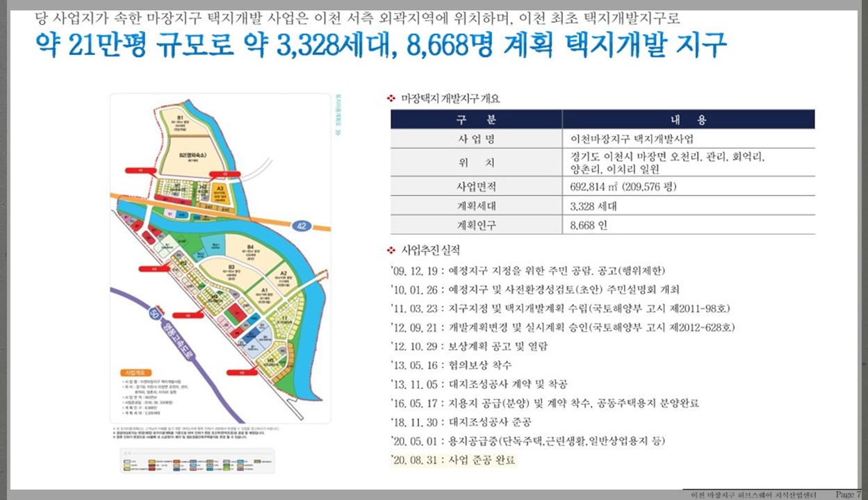The width and height of the screenshot is (868, 500).
Task: Click the 사업추진실적 section heading
Action: 430,250
